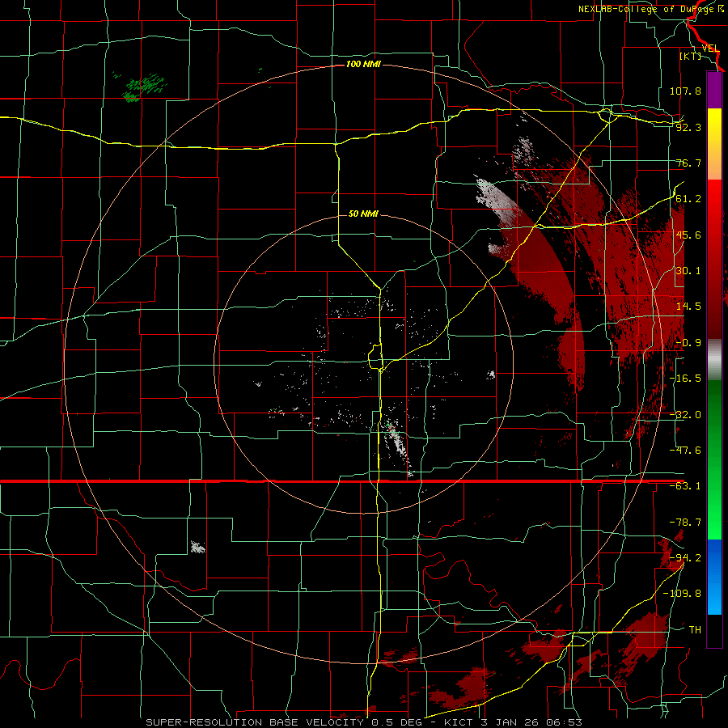Click the 100 NMI range ring label
The width and height of the screenshot is (728, 728).
point(363,64)
